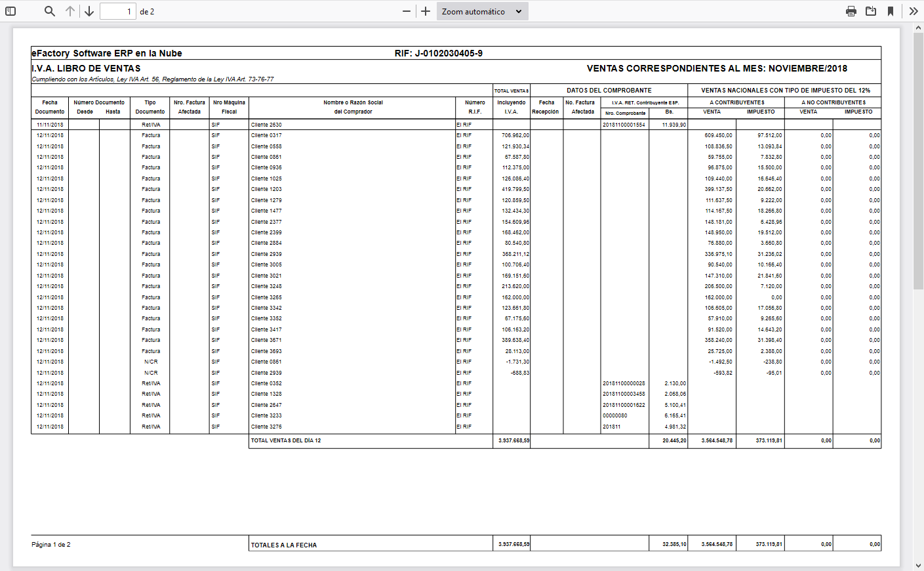Click the bookmark current view icon
Image resolution: width=924 pixels, height=571 pixels.
pyautogui.click(x=891, y=11)
